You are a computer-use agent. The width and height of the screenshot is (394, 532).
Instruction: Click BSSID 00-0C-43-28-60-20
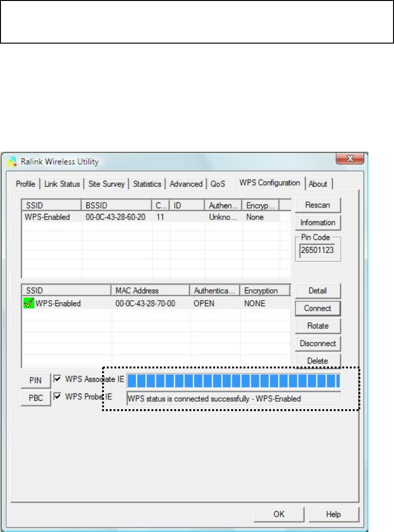[115, 217]
